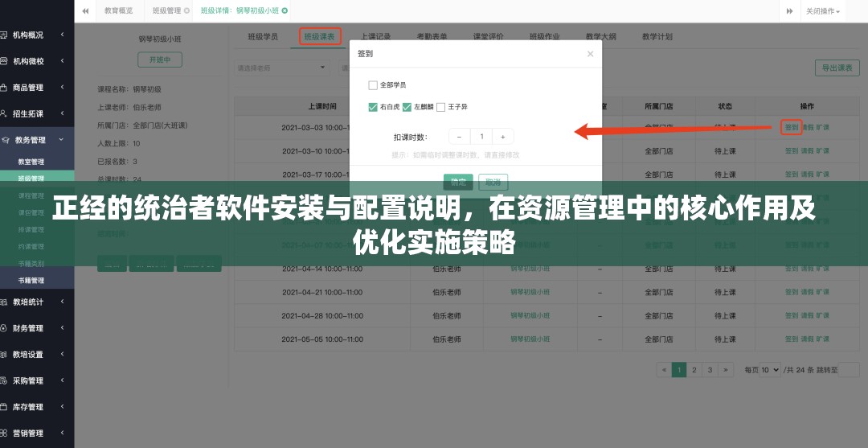Click the 财务管理 icon in the sidebar
868x448 pixels.
pyautogui.click(x=2, y=328)
